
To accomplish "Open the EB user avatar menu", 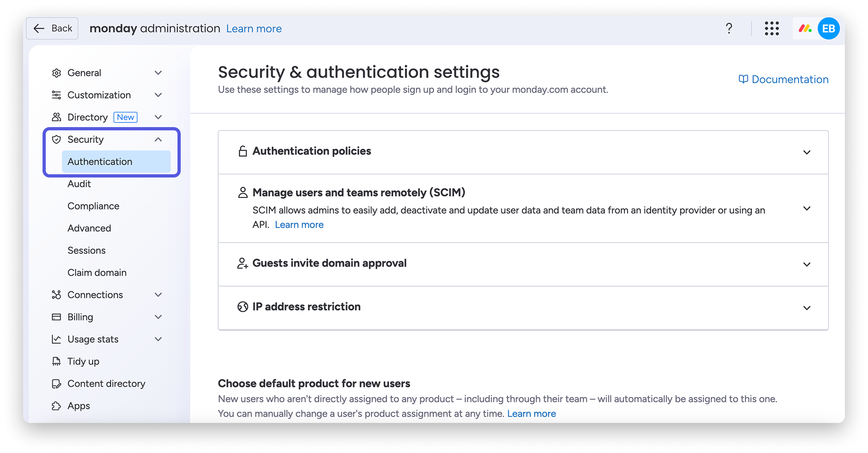I will click(828, 29).
